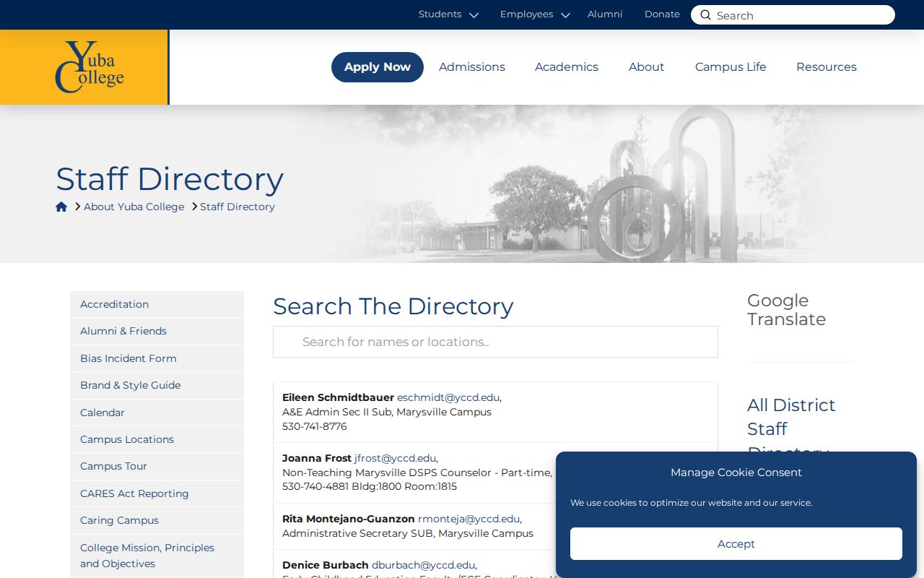The image size is (924, 578).
Task: Open College Mission, Principles and Objectives link
Action: click(x=157, y=556)
